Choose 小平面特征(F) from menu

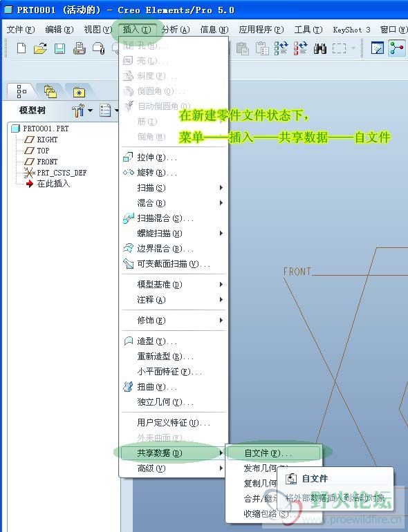174,372
